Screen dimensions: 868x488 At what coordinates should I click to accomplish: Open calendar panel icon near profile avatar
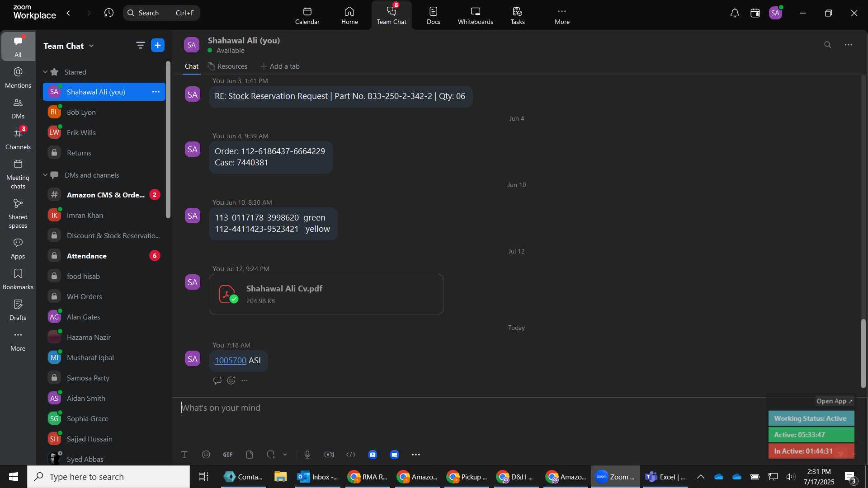click(x=755, y=13)
